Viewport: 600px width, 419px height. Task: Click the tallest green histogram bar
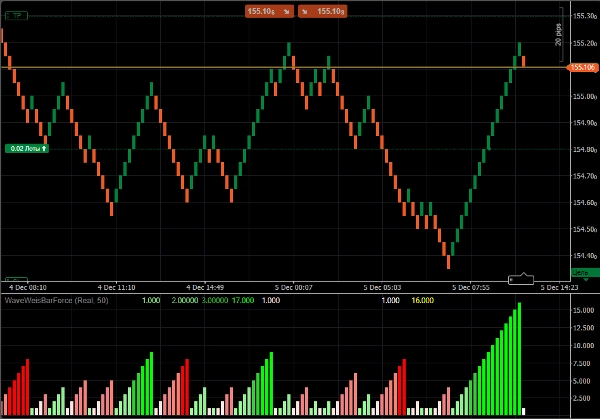pyautogui.click(x=519, y=358)
